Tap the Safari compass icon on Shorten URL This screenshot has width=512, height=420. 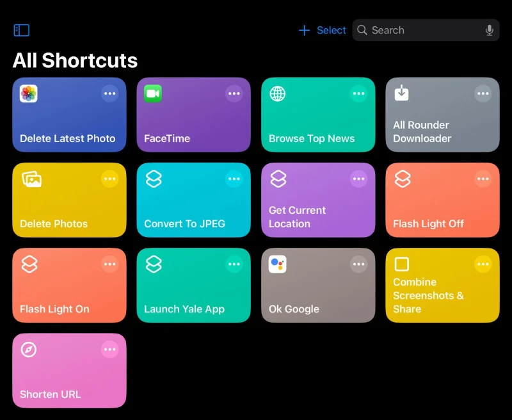pyautogui.click(x=29, y=350)
